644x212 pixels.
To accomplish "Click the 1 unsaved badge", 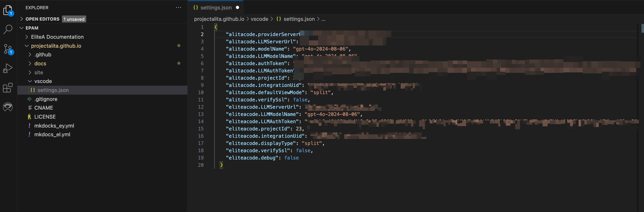I will pyautogui.click(x=74, y=19).
